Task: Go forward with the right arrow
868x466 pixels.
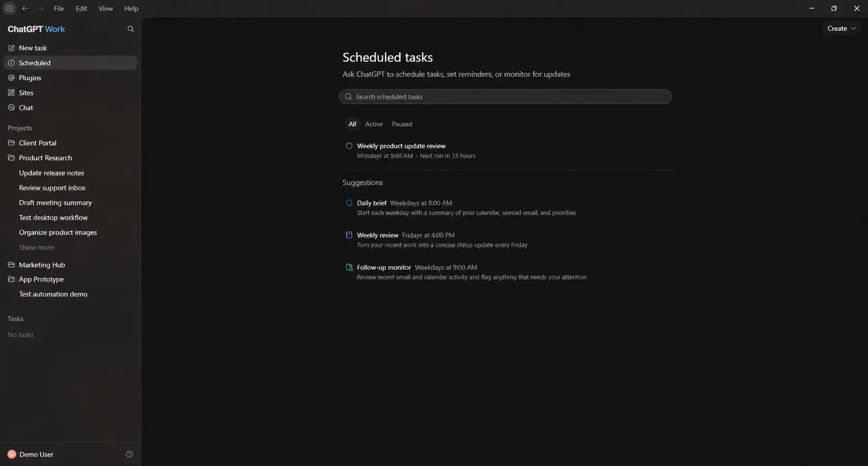Action: point(41,8)
